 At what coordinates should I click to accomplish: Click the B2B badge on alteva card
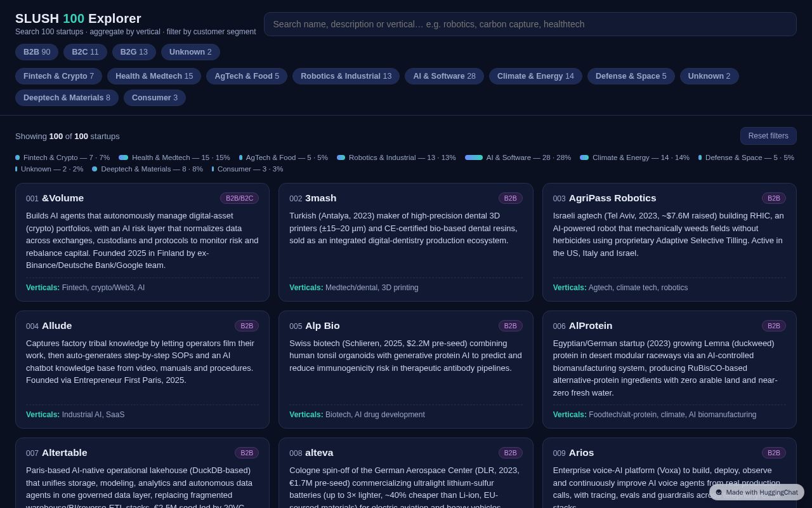click(510, 453)
